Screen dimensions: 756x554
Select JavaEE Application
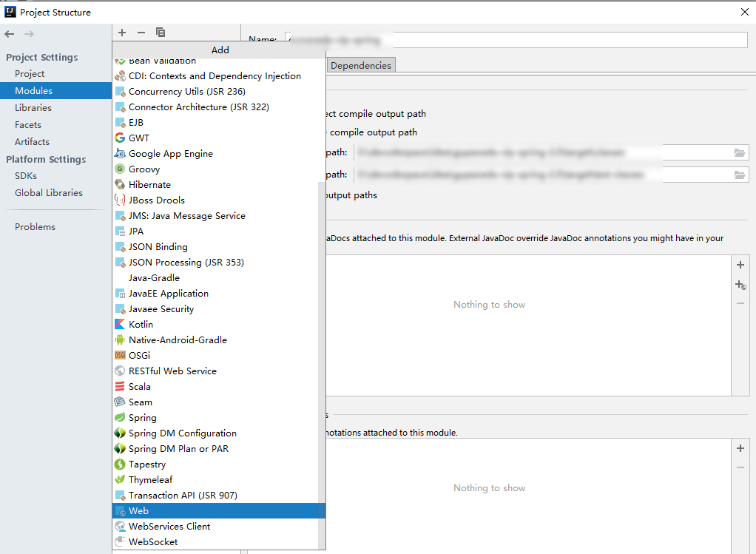click(215, 293)
